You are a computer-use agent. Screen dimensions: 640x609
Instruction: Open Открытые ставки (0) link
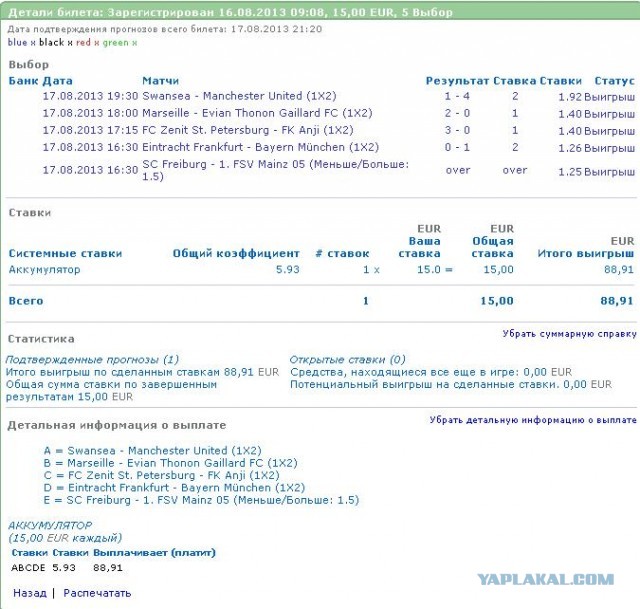click(347, 359)
